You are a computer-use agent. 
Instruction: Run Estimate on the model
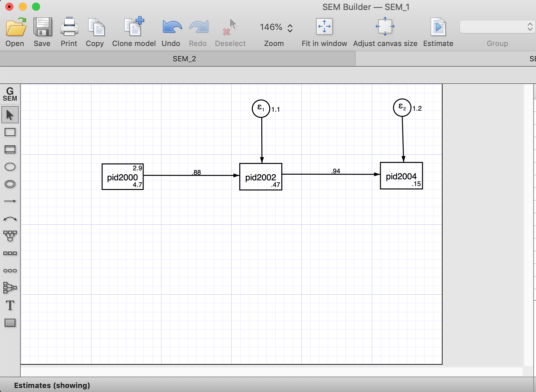pyautogui.click(x=438, y=27)
